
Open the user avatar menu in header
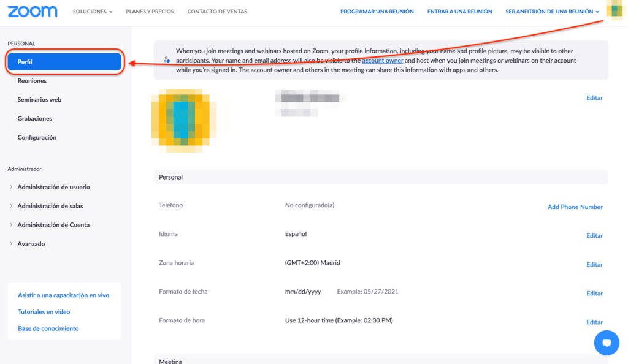pyautogui.click(x=615, y=10)
